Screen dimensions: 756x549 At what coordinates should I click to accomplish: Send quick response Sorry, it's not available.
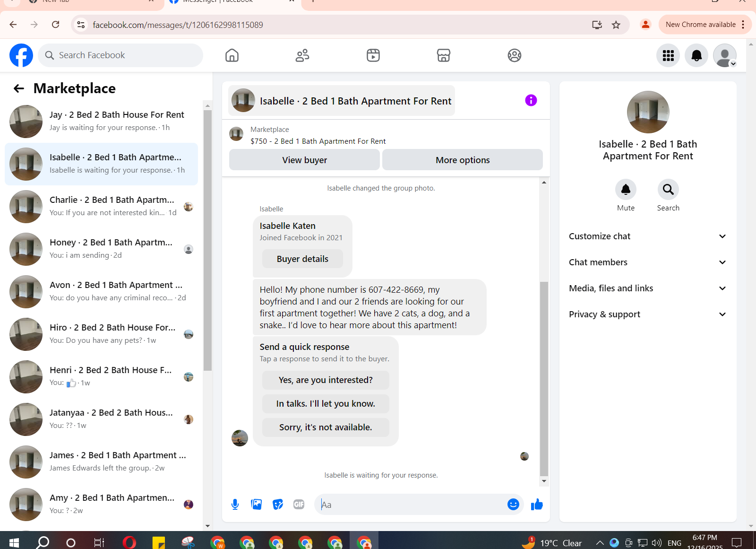[x=326, y=427]
